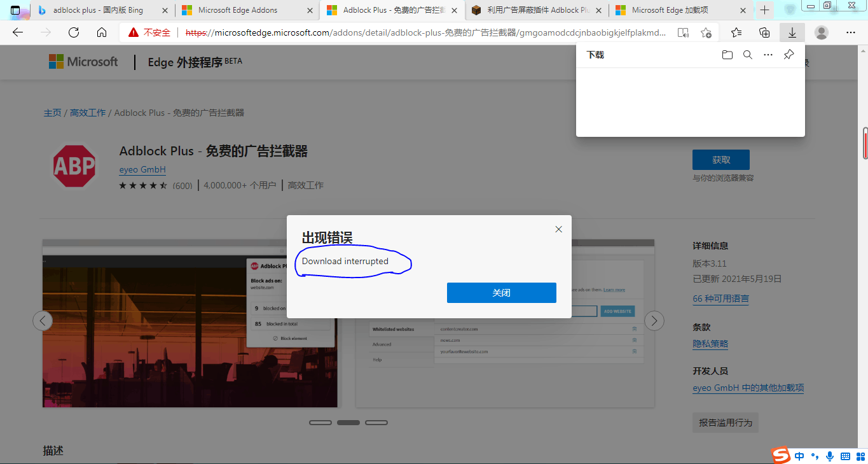Open the browser home page icon

click(102, 32)
